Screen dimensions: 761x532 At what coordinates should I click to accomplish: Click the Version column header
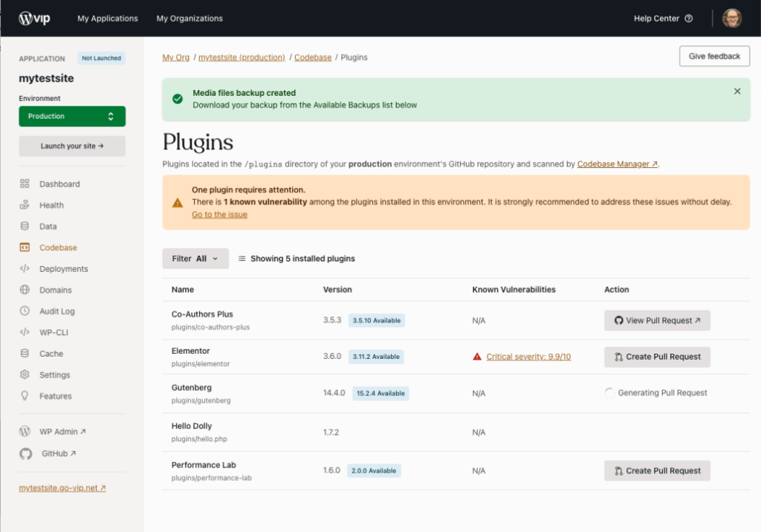point(338,289)
